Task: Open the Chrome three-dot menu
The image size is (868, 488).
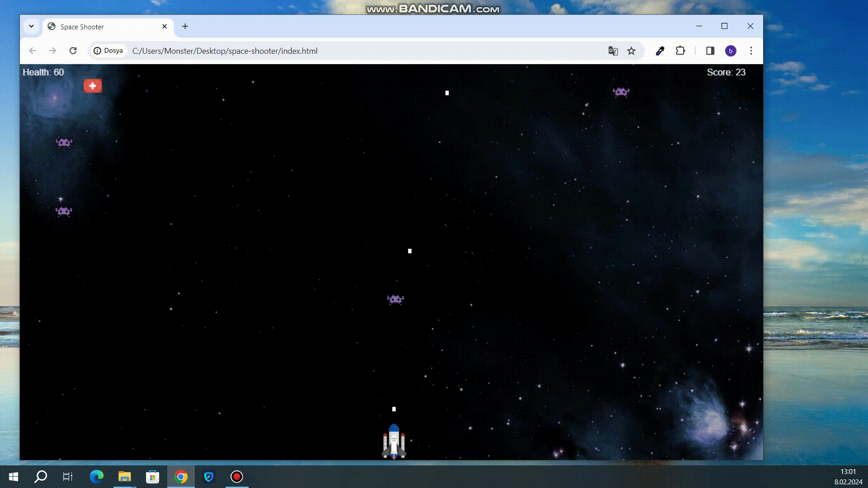Action: pyautogui.click(x=751, y=51)
